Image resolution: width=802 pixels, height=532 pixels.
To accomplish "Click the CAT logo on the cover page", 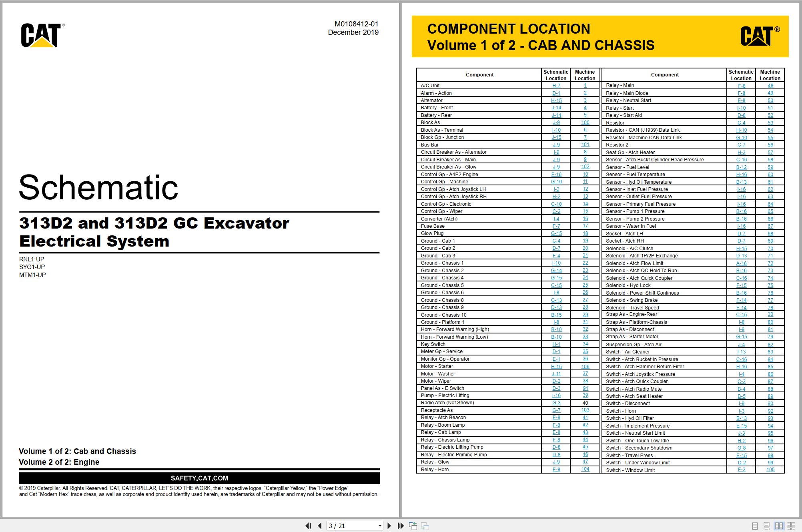I will pyautogui.click(x=42, y=35).
